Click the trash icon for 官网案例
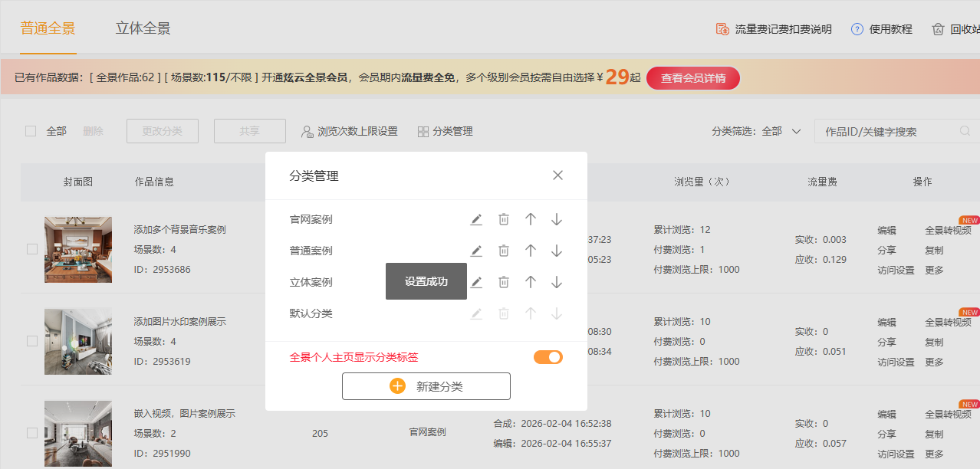The image size is (980, 469). click(x=504, y=220)
